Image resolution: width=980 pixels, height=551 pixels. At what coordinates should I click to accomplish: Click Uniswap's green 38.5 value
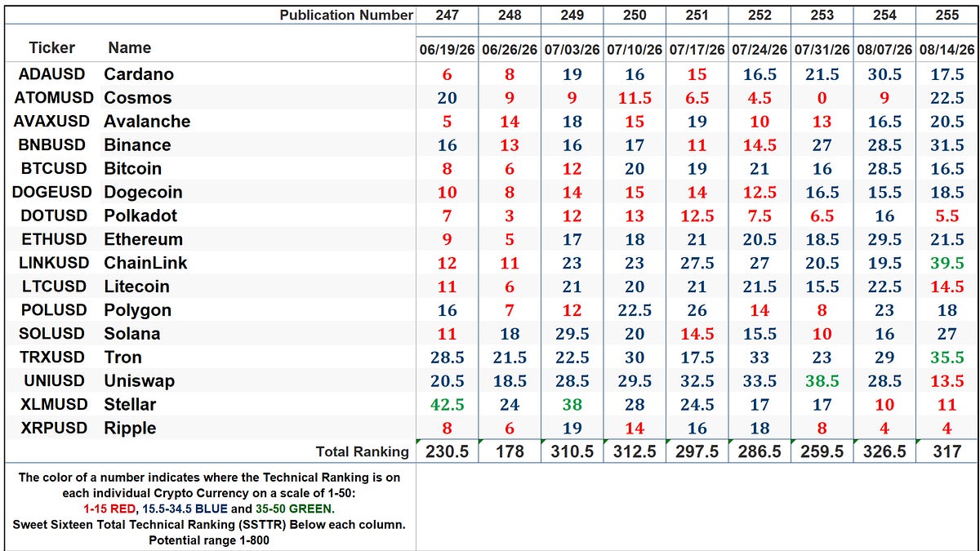[822, 382]
